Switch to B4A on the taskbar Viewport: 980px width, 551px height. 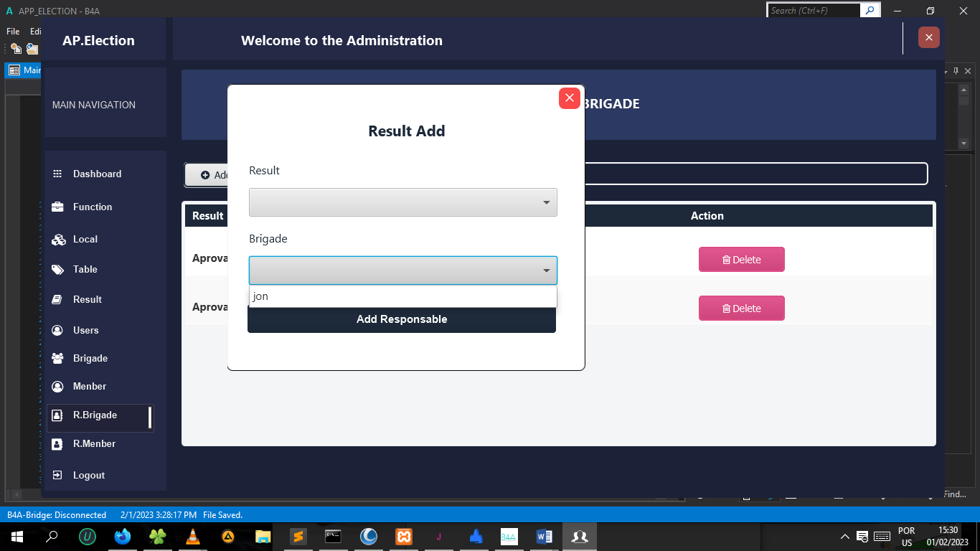tap(509, 537)
